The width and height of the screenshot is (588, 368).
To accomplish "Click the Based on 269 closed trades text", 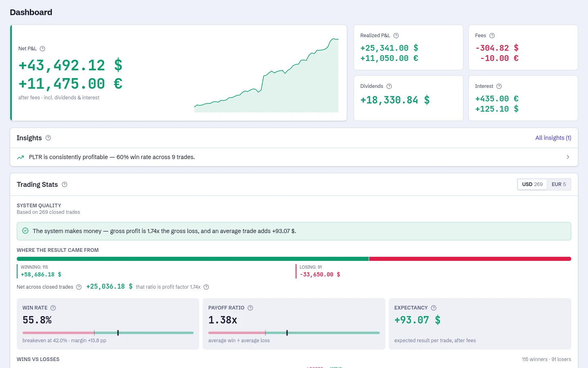I will coord(48,212).
